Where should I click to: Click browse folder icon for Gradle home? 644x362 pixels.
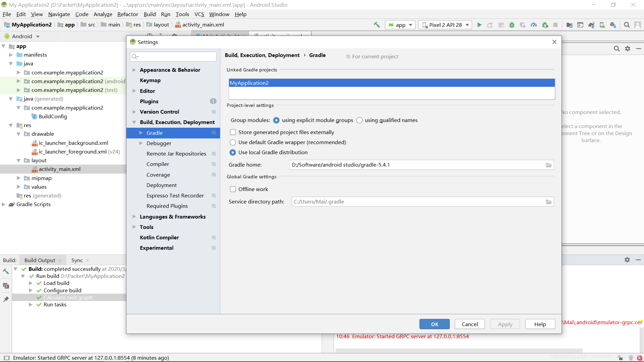tap(549, 165)
